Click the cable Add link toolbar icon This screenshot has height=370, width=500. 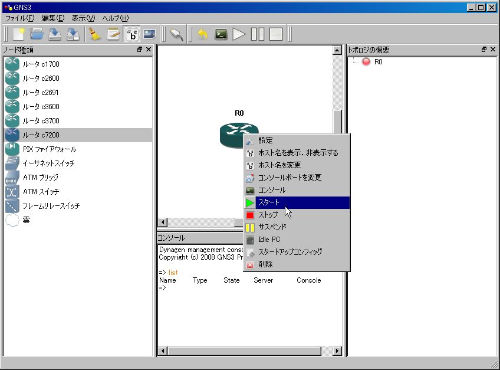tap(176, 34)
